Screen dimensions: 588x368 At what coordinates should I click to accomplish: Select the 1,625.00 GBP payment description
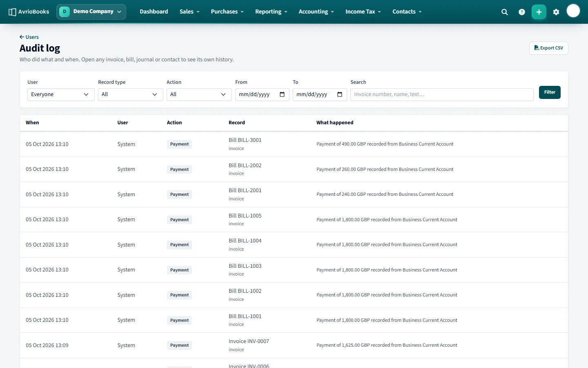pyautogui.click(x=387, y=345)
